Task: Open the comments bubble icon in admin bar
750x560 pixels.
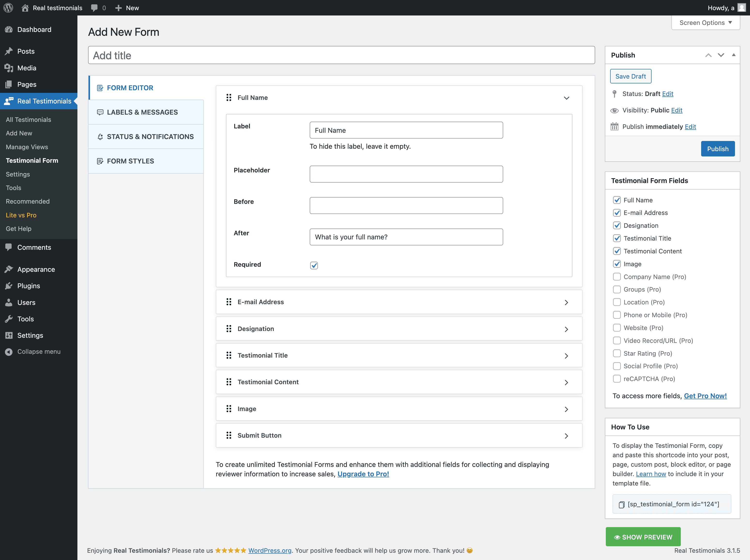Action: (94, 8)
